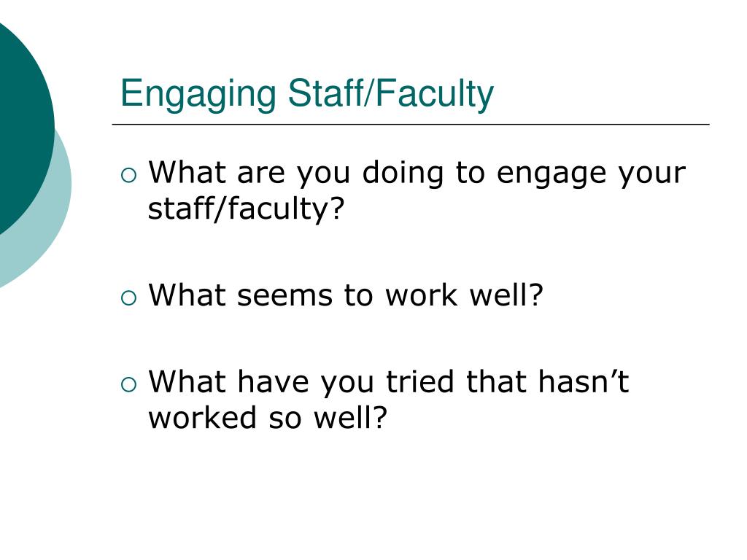The height and width of the screenshot is (560, 747).
Task: Click the text 'What seems to work well?'
Action: click(346, 295)
